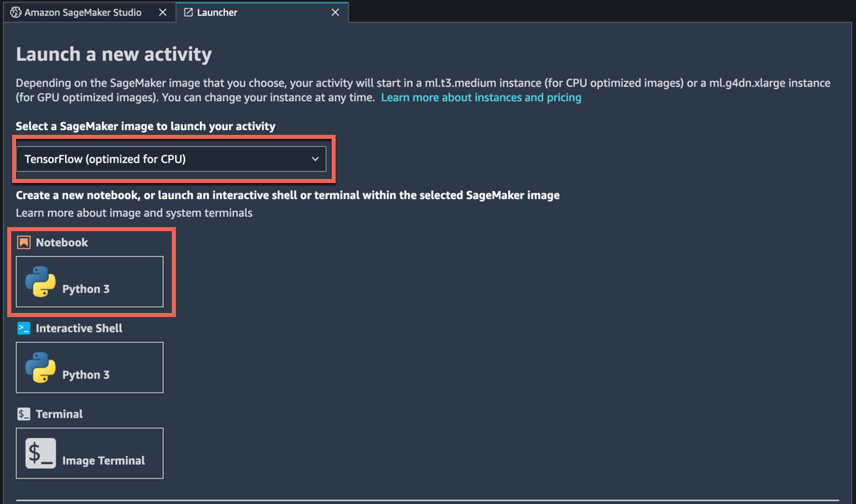This screenshot has width=856, height=504.
Task: Select the Launcher tab
Action: click(262, 12)
